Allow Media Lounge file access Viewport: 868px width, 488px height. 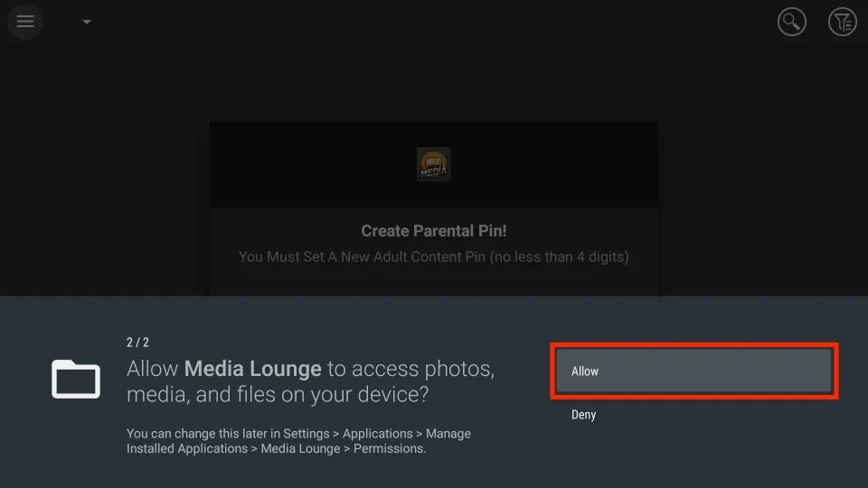click(693, 371)
